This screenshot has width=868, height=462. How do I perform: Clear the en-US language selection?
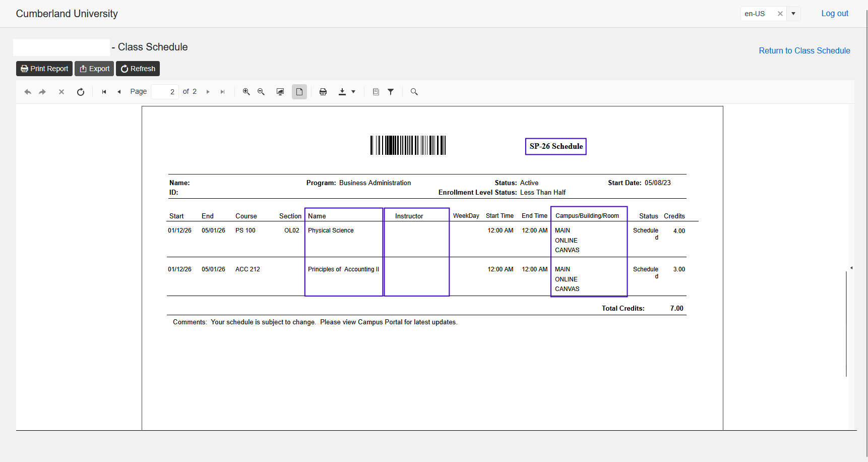pyautogui.click(x=780, y=14)
